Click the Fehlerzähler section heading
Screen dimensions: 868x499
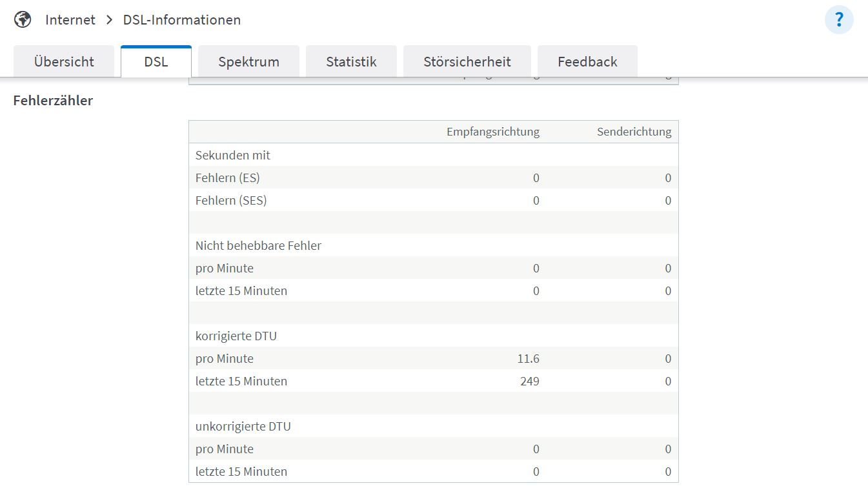(x=53, y=101)
